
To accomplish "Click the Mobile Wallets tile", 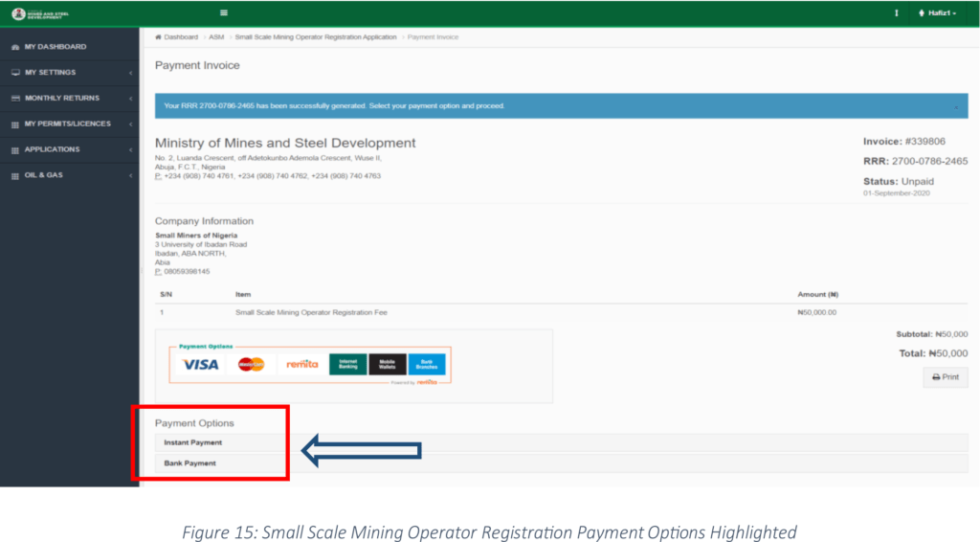I will click(x=388, y=364).
